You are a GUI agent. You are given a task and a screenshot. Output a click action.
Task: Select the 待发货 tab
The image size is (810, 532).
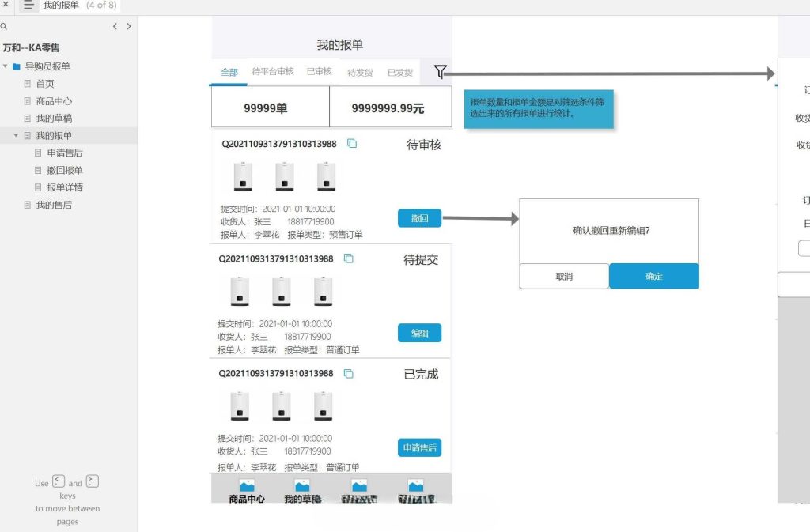click(361, 72)
